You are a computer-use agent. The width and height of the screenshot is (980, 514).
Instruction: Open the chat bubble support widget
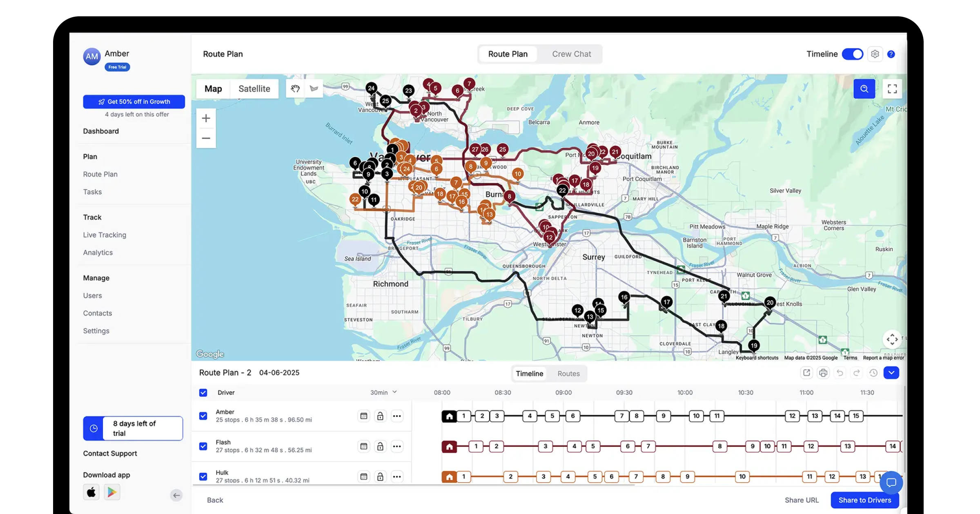click(x=891, y=483)
